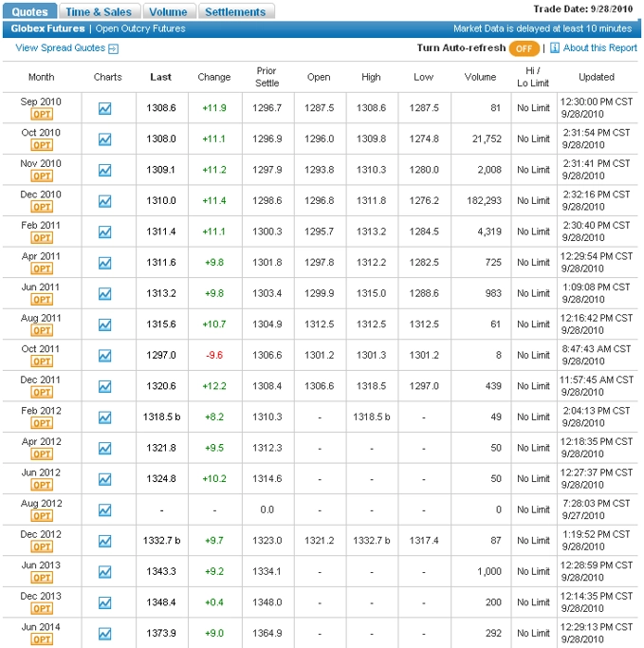Viewport: 644px width, 648px height.
Task: Select the Globex Futures view
Action: (47, 29)
